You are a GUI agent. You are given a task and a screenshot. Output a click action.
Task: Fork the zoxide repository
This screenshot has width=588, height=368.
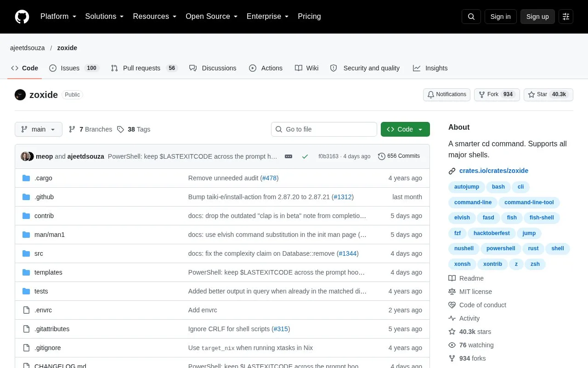(497, 95)
